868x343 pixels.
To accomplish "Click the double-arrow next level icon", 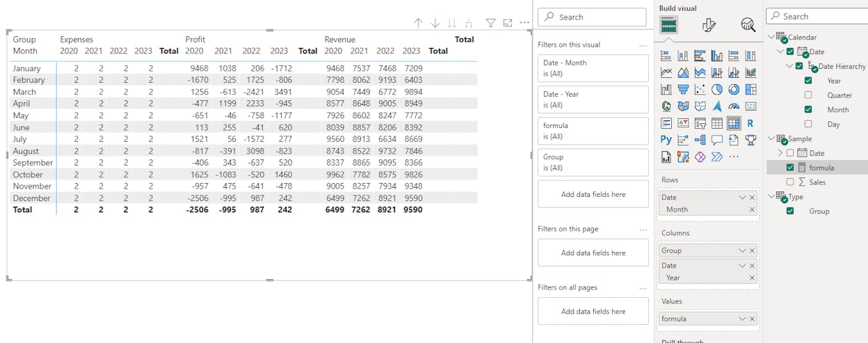I will [452, 23].
